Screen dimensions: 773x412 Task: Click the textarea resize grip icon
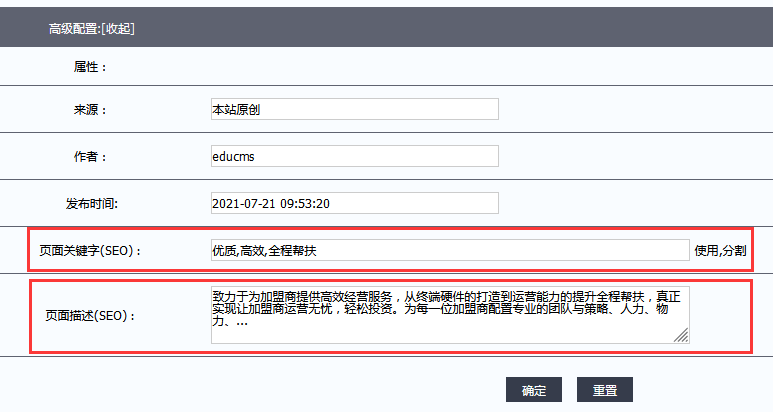tap(681, 336)
